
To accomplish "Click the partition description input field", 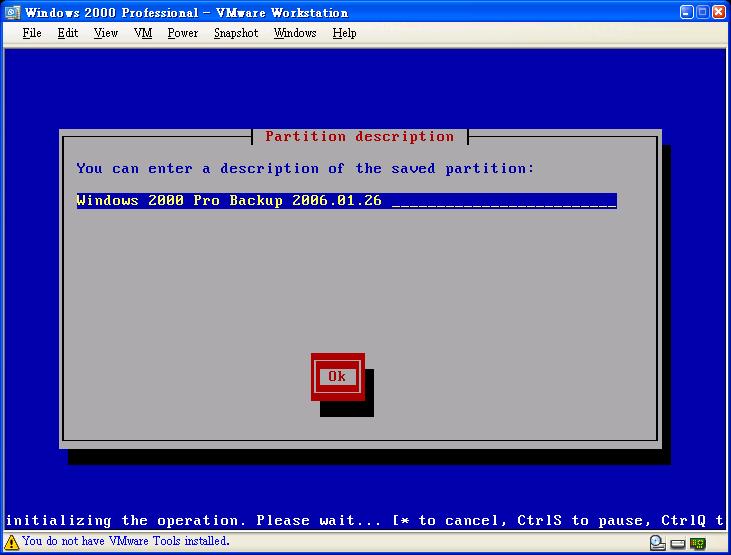I will tap(346, 201).
